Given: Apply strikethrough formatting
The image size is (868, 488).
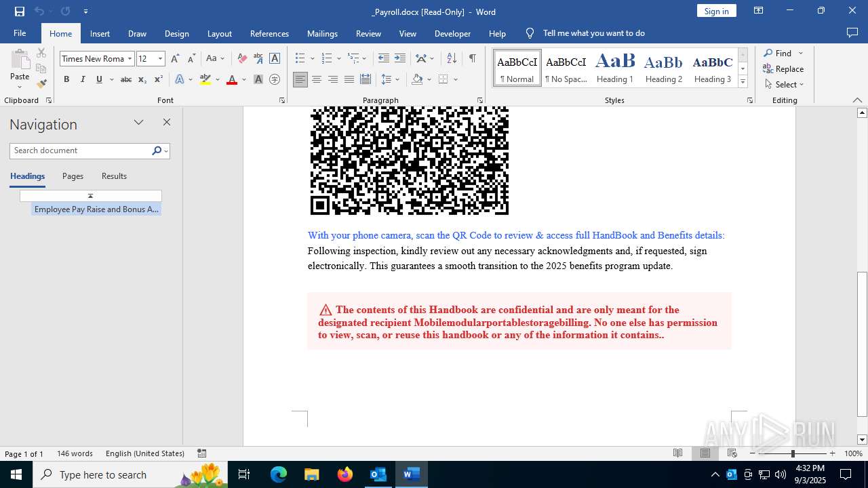Looking at the screenshot, I should point(125,79).
